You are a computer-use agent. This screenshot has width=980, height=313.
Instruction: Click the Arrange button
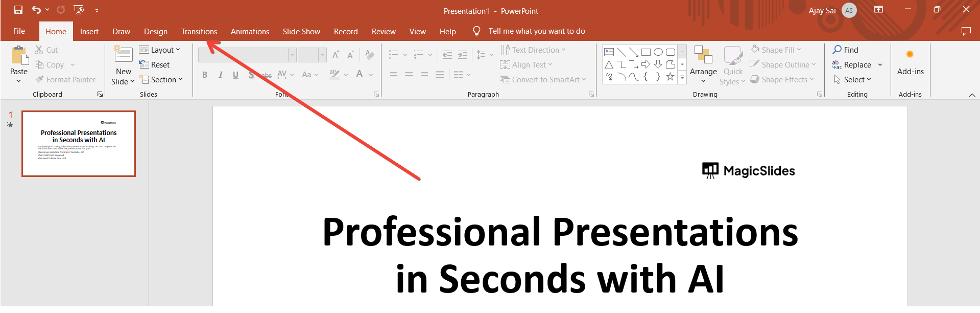703,65
